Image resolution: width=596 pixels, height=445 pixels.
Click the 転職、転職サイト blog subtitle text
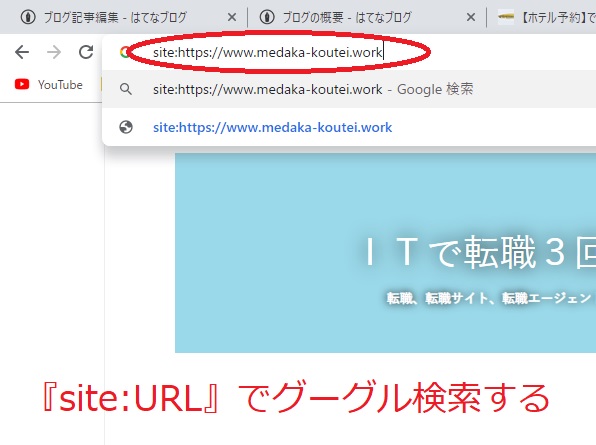[x=490, y=298]
